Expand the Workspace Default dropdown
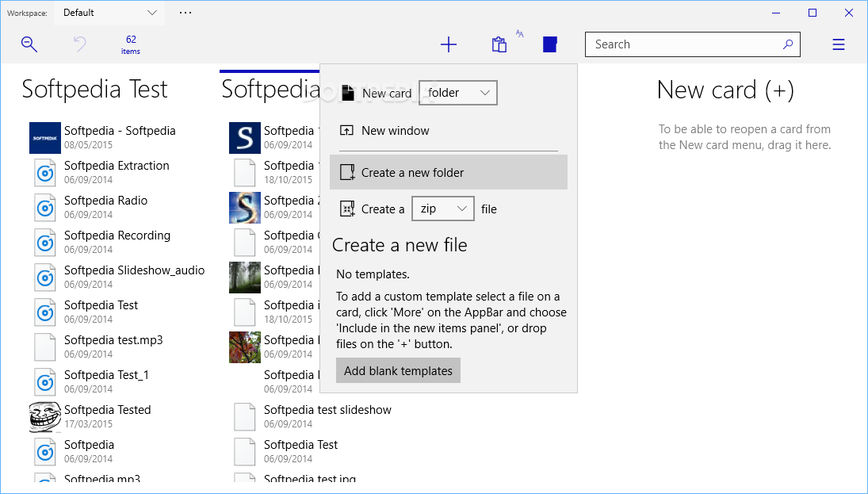Screen dimensions: 868x494 point(109,13)
